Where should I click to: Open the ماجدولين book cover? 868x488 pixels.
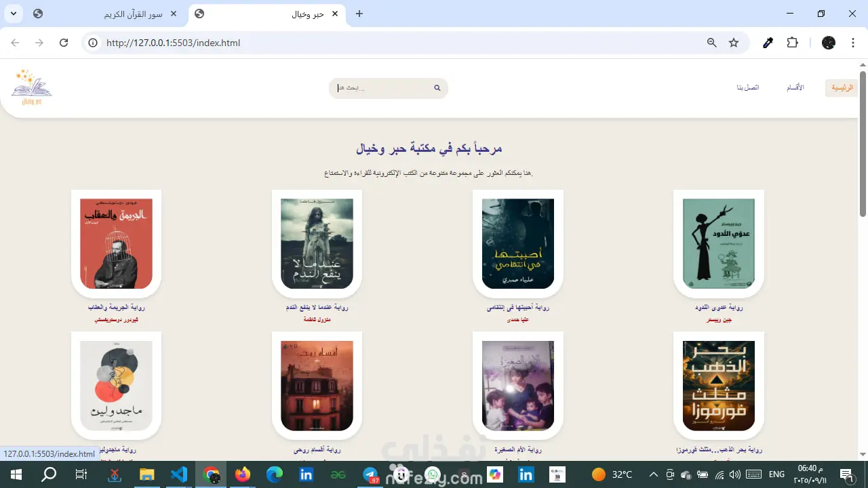tap(116, 386)
